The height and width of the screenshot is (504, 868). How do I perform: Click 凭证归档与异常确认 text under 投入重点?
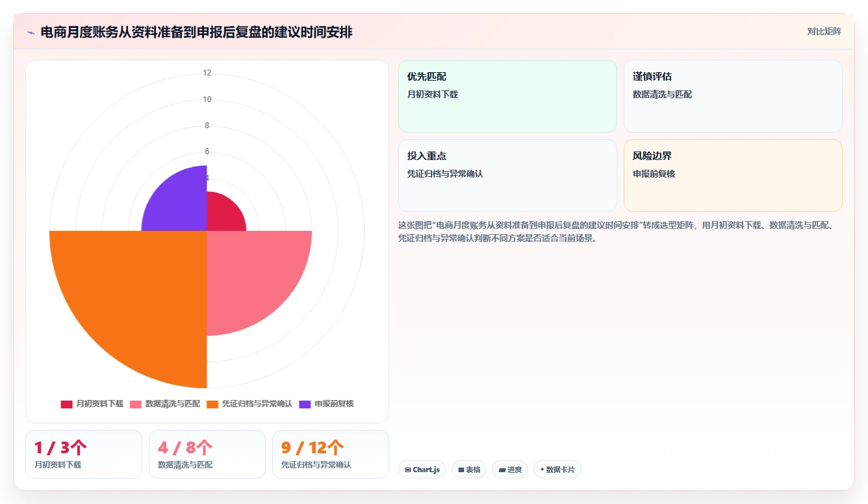445,174
